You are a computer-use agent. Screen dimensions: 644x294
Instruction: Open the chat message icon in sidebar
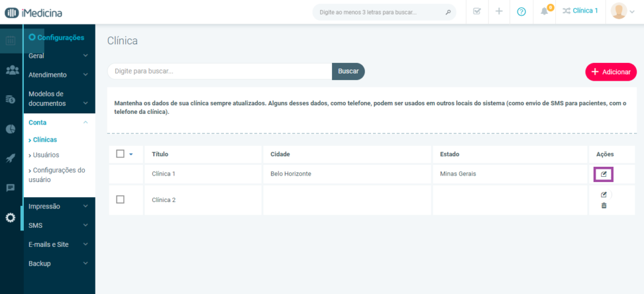coord(11,188)
